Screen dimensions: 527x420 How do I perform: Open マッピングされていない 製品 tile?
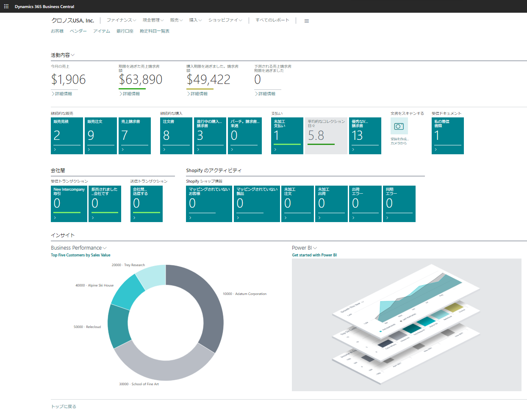click(257, 204)
